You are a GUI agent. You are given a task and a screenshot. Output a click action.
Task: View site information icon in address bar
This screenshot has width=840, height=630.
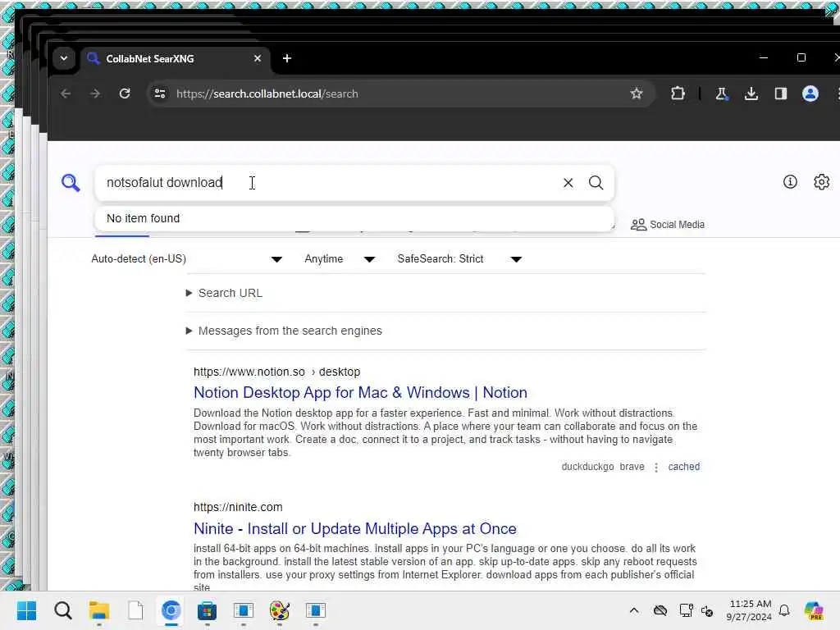[160, 94]
